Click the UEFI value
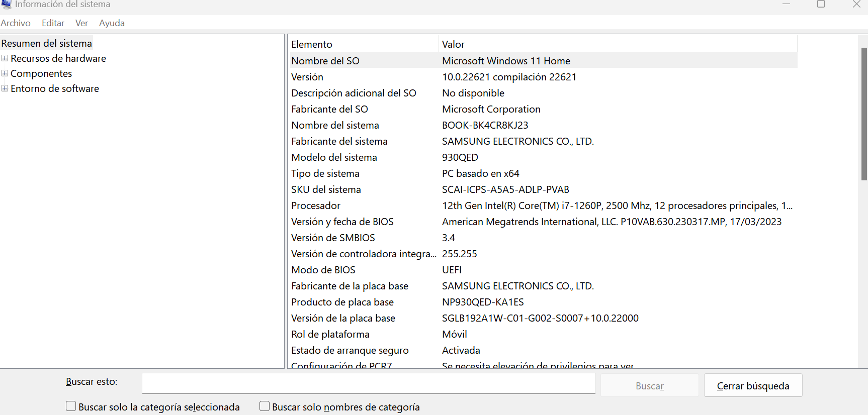This screenshot has width=868, height=415. (452, 270)
